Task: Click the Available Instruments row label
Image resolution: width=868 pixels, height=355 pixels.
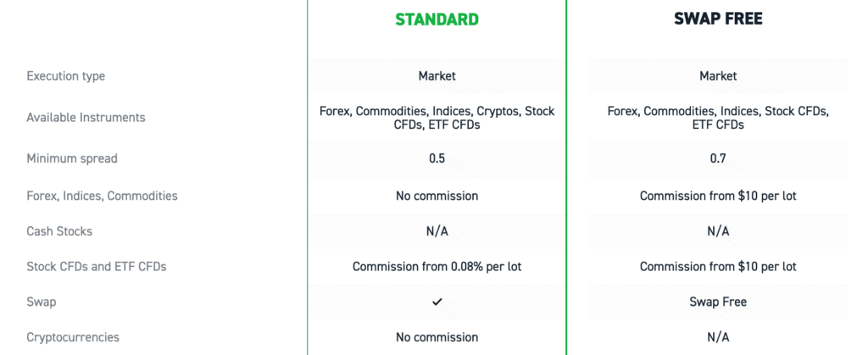Action: pyautogui.click(x=86, y=118)
